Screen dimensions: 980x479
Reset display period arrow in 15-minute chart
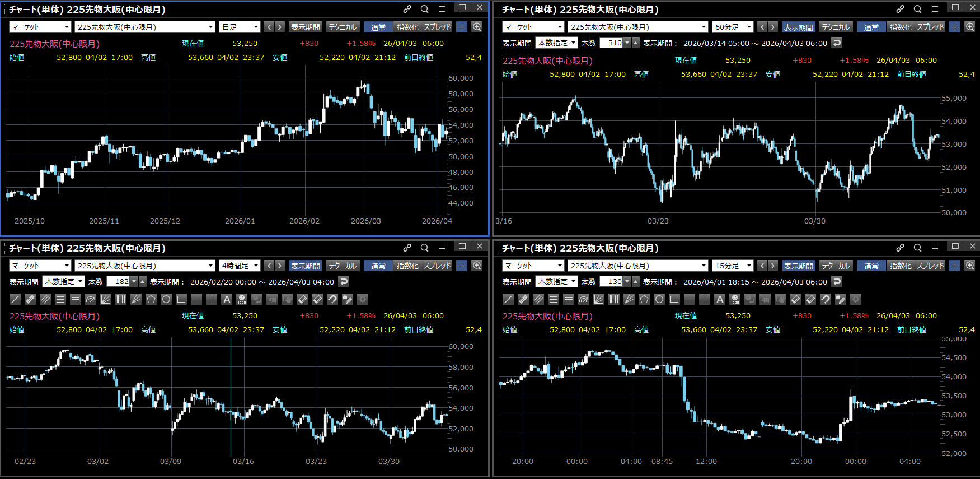point(837,281)
